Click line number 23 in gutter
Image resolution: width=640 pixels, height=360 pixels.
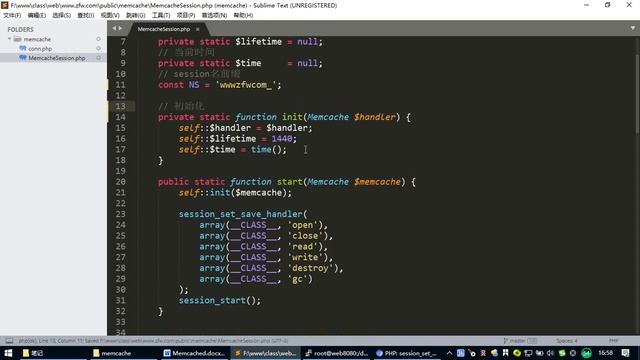(x=120, y=214)
